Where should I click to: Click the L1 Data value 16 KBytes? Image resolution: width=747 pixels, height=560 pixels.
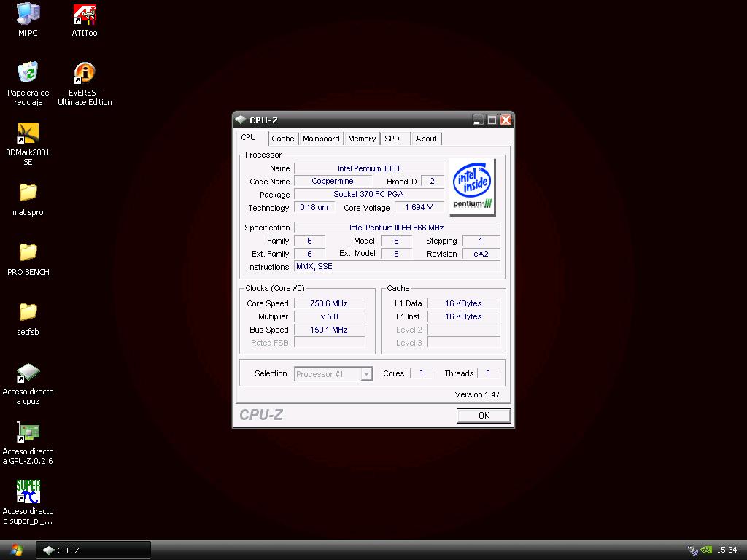click(x=463, y=303)
